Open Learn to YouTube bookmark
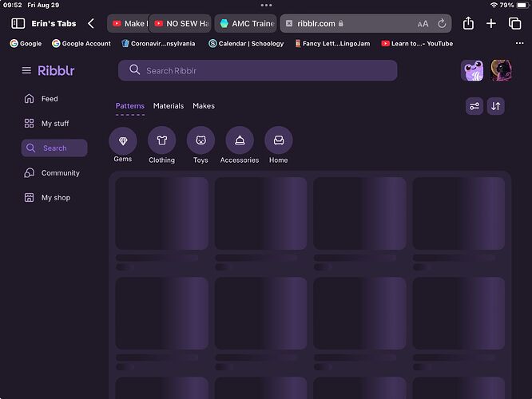Viewport: 532px width, 399px height. click(x=417, y=43)
